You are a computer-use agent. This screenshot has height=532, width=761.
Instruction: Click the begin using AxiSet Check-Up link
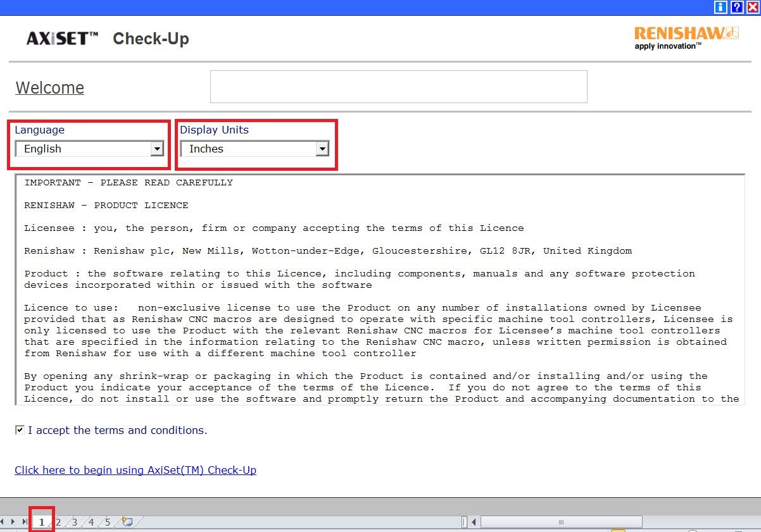(135, 470)
